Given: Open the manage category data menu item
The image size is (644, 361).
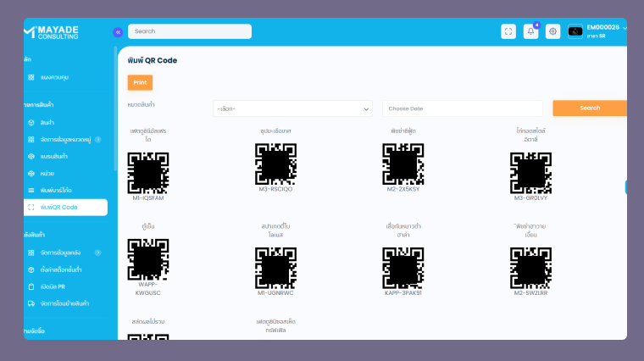Looking at the screenshot, I should click(x=66, y=140).
